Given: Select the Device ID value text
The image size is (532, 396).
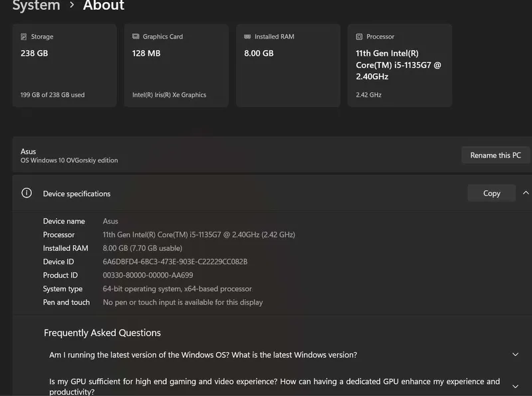Looking at the screenshot, I should pos(175,262).
